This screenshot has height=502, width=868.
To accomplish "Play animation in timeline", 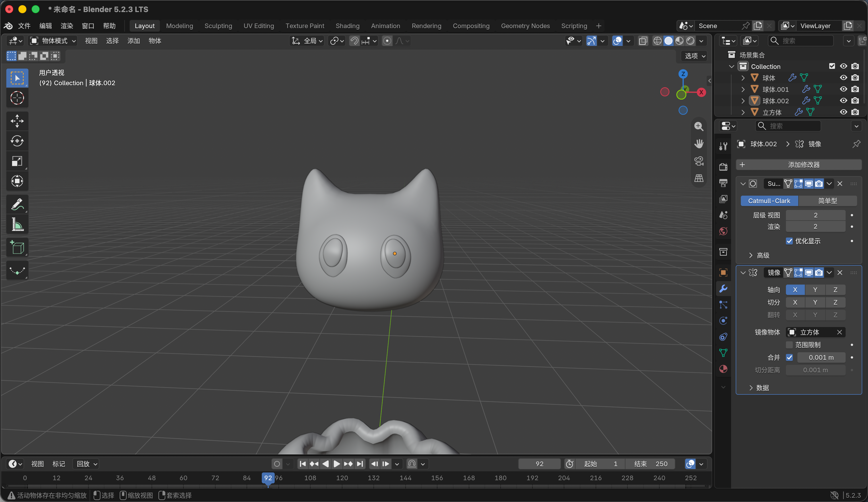I will pyautogui.click(x=336, y=464).
